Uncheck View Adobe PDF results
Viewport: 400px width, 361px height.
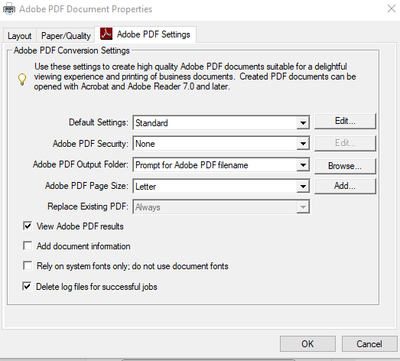point(27,226)
